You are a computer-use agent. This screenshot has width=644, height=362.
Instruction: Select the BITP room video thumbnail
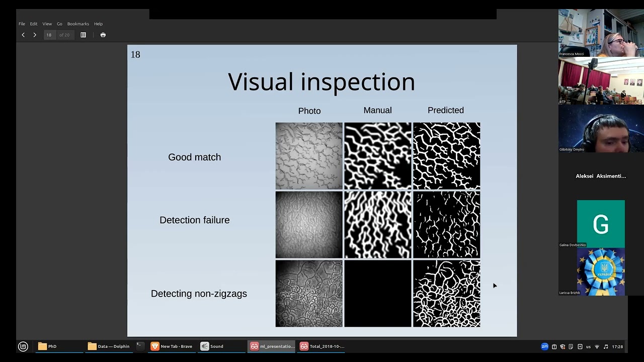pyautogui.click(x=601, y=81)
